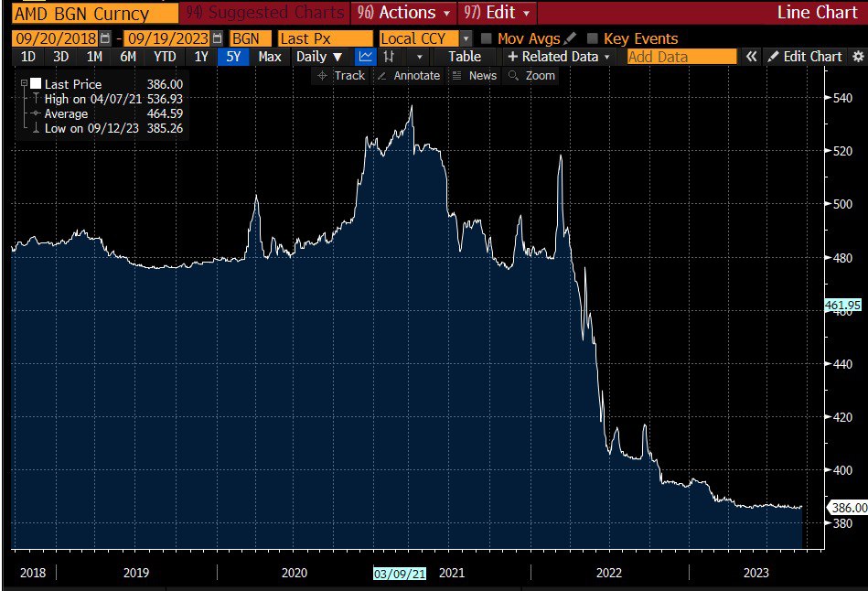The image size is (868, 591).
Task: Click the Table view button
Action: (x=464, y=57)
